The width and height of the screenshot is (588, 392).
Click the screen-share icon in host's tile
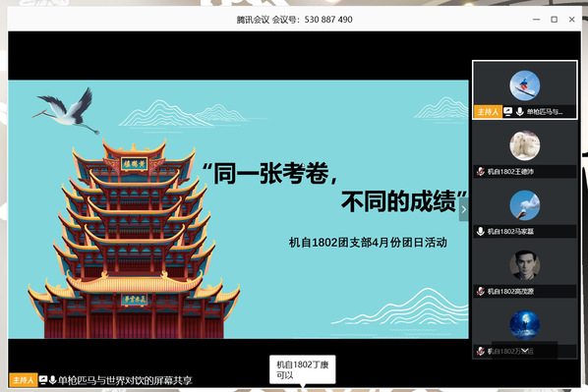click(x=507, y=111)
